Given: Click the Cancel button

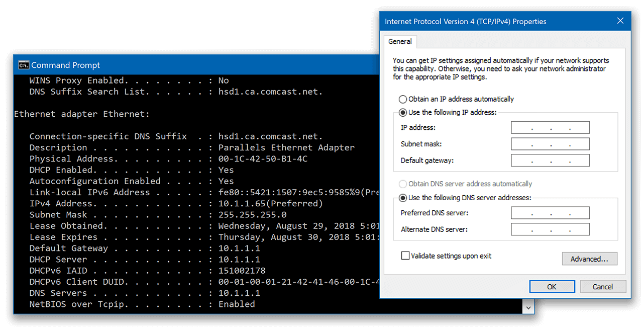Looking at the screenshot, I should pos(603,286).
